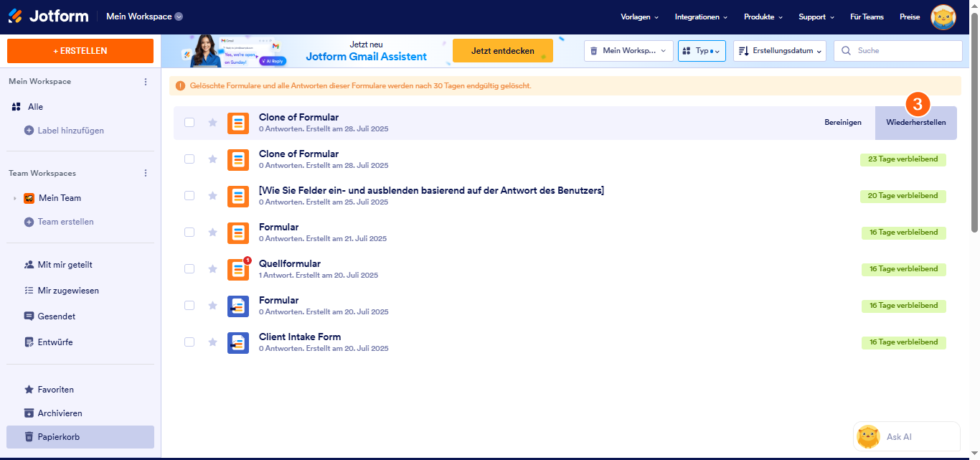Click Label hinzufügen link

click(71, 131)
